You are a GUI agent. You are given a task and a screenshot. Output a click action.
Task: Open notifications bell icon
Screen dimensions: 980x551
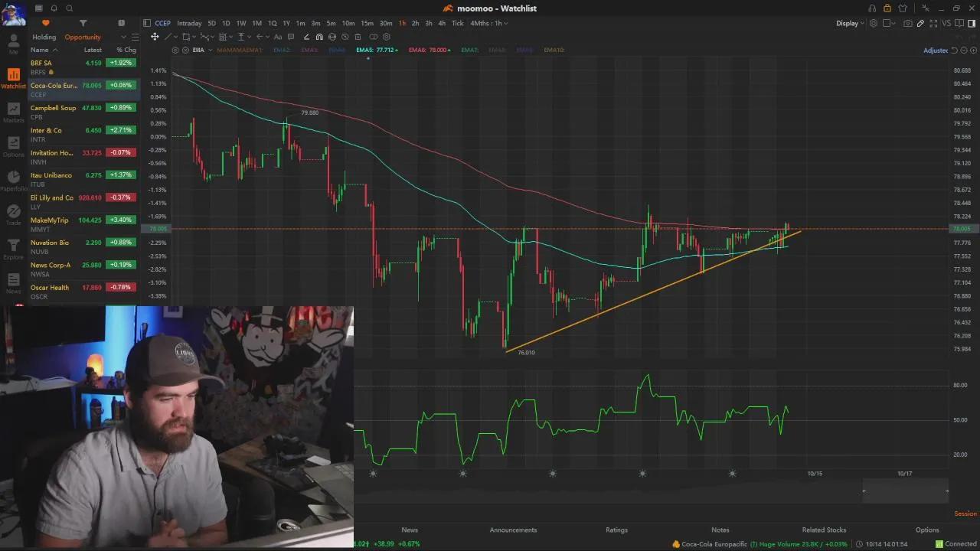point(55,8)
